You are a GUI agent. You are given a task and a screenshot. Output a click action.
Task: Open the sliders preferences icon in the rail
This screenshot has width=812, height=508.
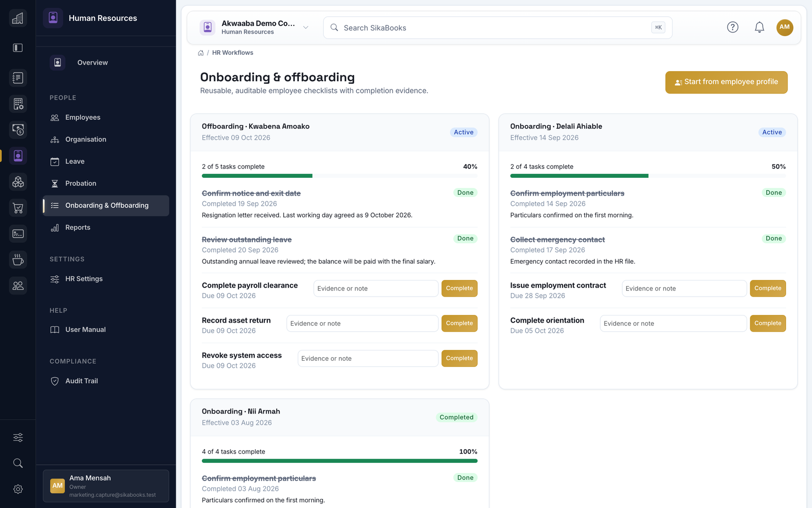tap(18, 437)
